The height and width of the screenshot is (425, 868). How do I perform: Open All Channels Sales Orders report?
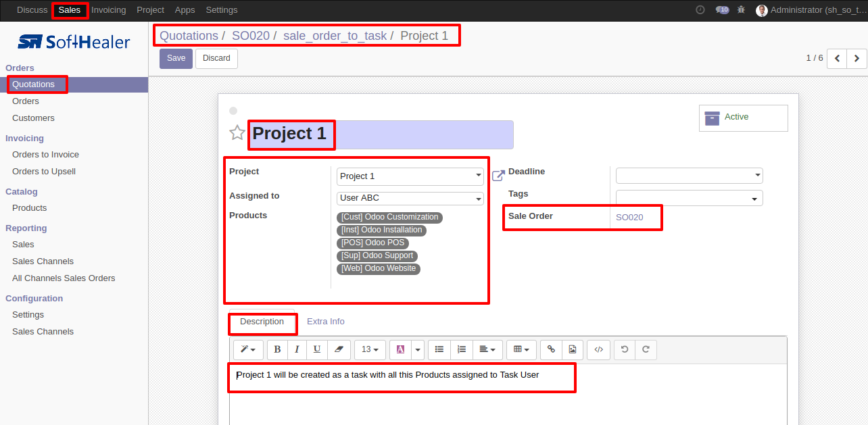64,278
